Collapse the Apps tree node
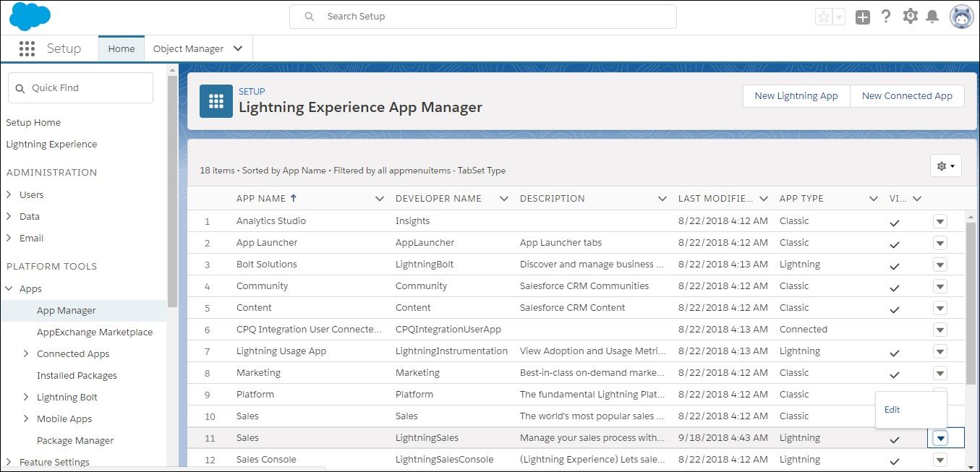 9,288
